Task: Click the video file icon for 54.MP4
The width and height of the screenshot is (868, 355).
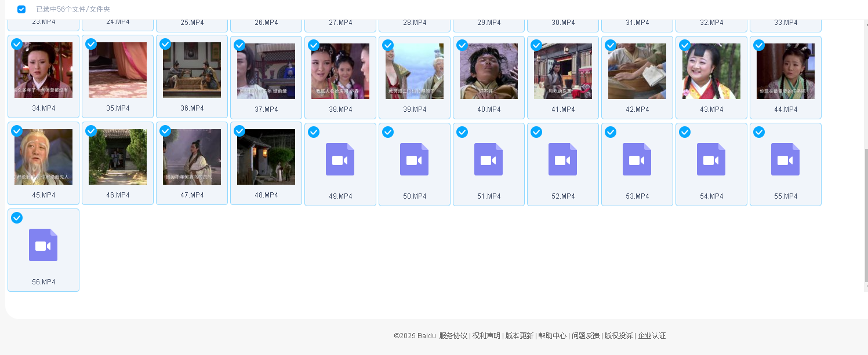Action: tap(711, 159)
